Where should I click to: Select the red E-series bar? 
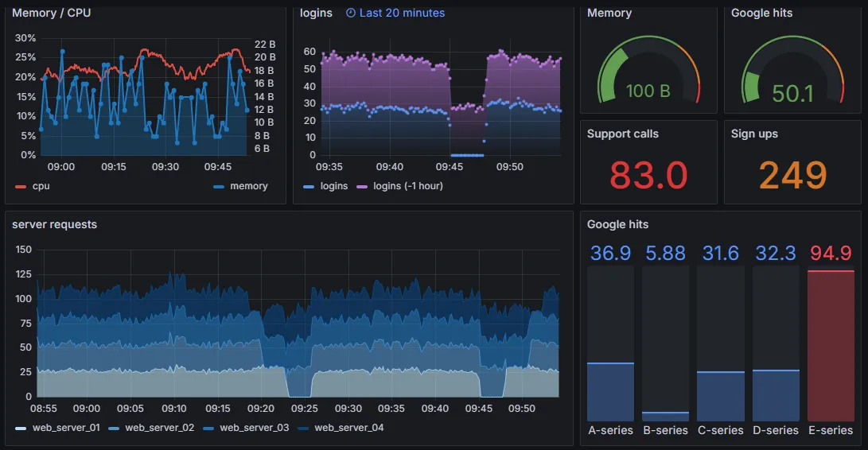831,345
